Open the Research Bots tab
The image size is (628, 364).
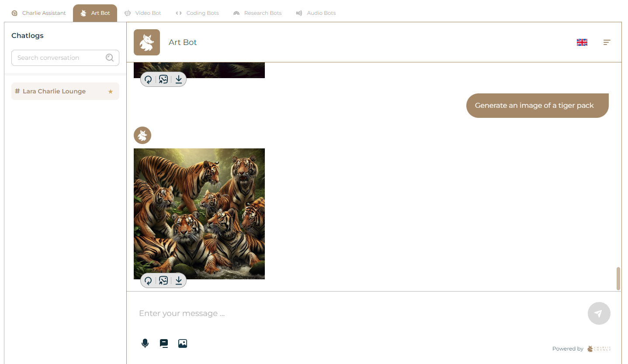tap(257, 13)
